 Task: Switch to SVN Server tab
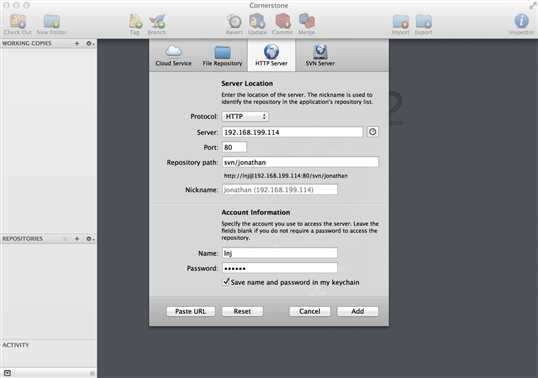pyautogui.click(x=320, y=56)
